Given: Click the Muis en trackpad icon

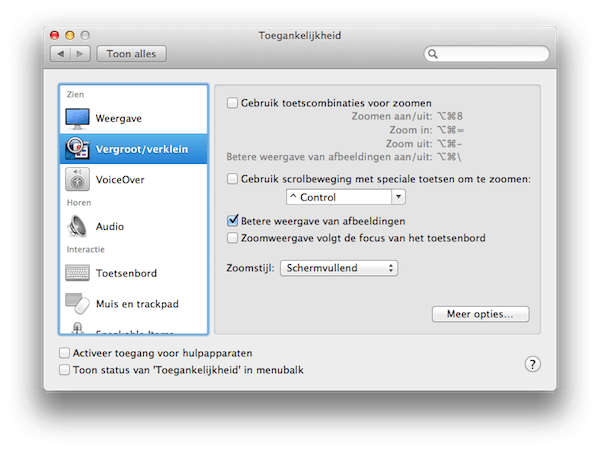Looking at the screenshot, I should click(x=77, y=303).
